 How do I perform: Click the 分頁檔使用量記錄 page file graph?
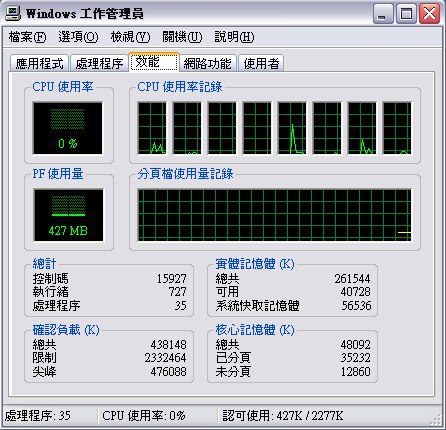click(274, 215)
